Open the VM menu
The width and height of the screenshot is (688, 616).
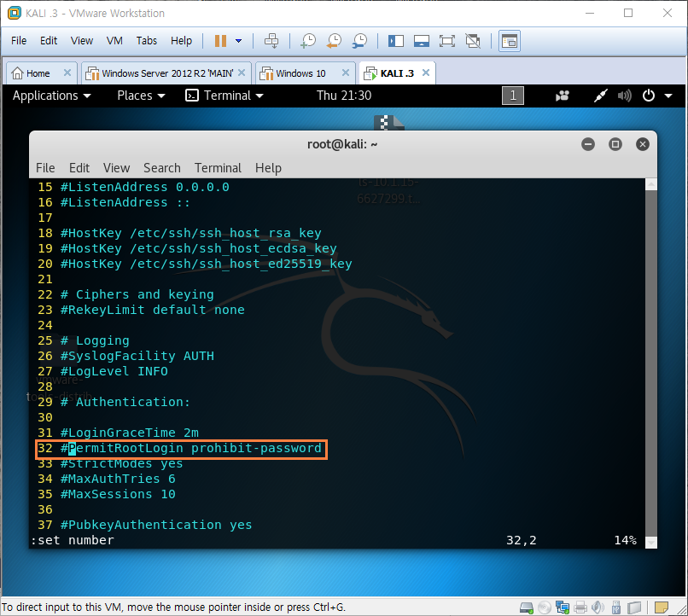[114, 41]
